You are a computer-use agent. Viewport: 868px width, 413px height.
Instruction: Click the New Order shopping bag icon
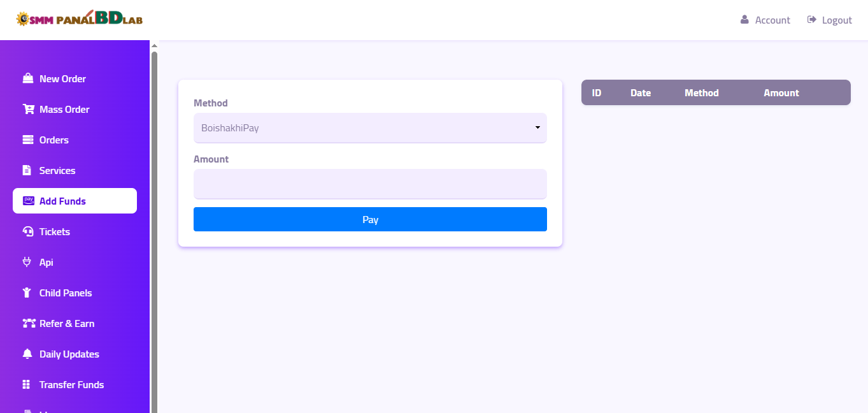click(27, 78)
